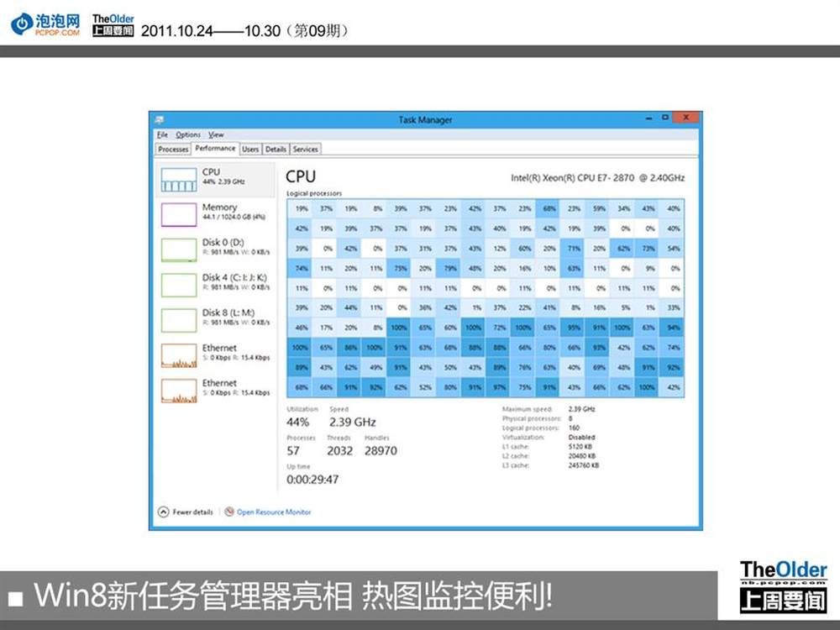Open the Options menu

[x=188, y=134]
